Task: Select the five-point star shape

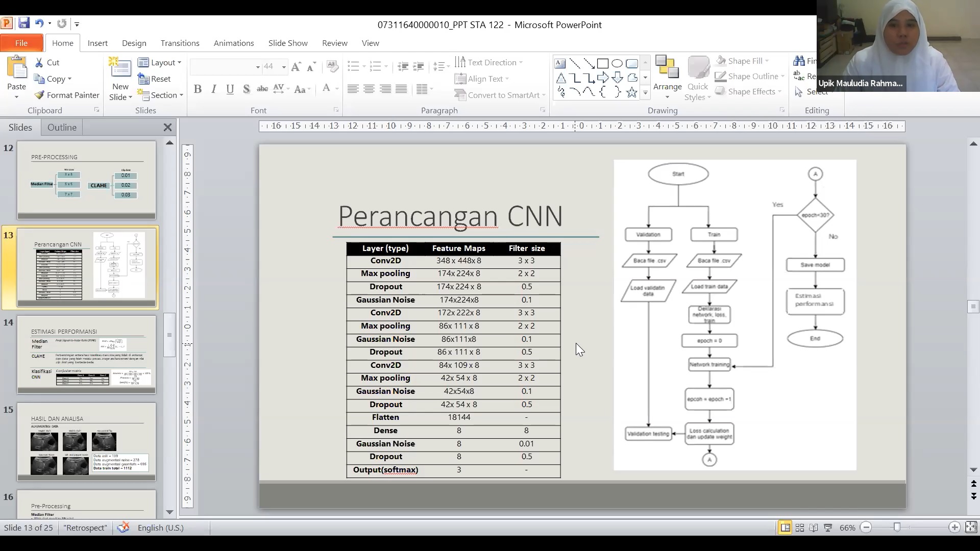Action: (631, 92)
